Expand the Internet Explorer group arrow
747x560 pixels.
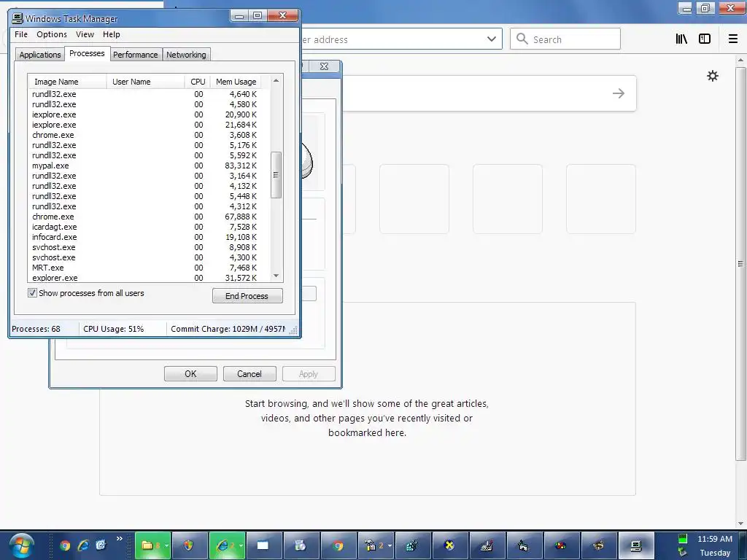(241, 545)
